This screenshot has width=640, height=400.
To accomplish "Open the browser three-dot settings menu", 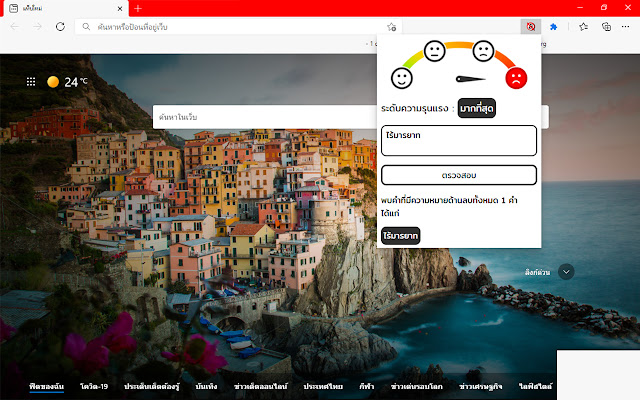I will pos(625,27).
